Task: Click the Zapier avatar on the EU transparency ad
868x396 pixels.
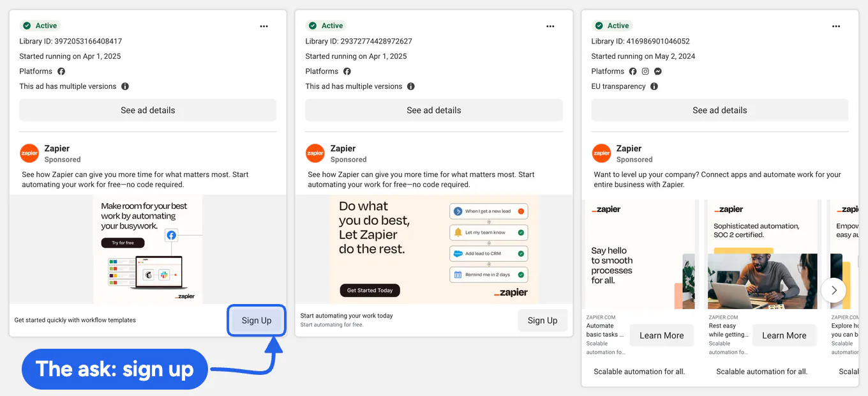Action: (601, 153)
